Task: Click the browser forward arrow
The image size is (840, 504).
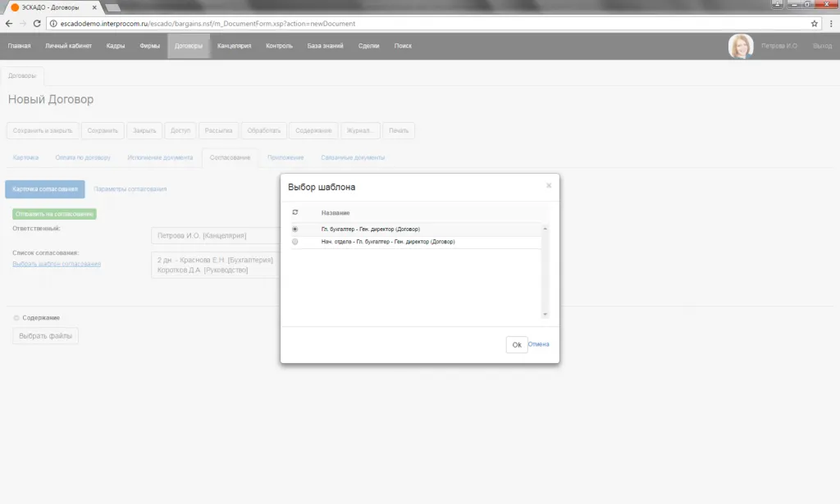Action: (23, 24)
